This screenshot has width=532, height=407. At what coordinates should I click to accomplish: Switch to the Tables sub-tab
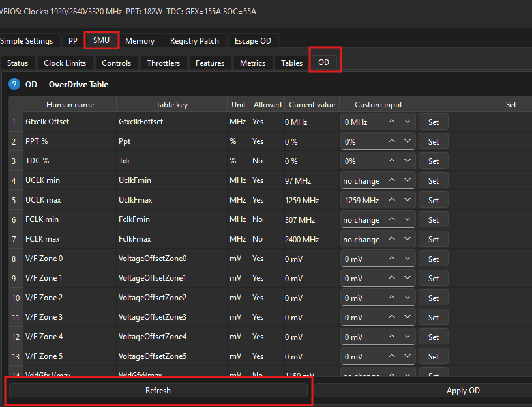(291, 63)
